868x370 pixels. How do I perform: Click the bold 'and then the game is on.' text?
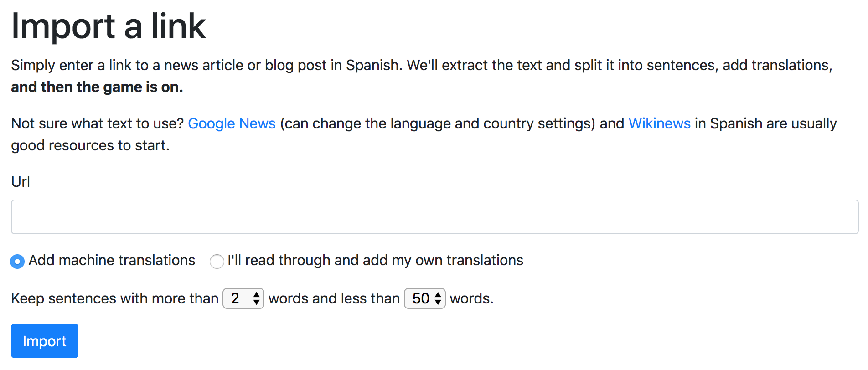[x=97, y=87]
